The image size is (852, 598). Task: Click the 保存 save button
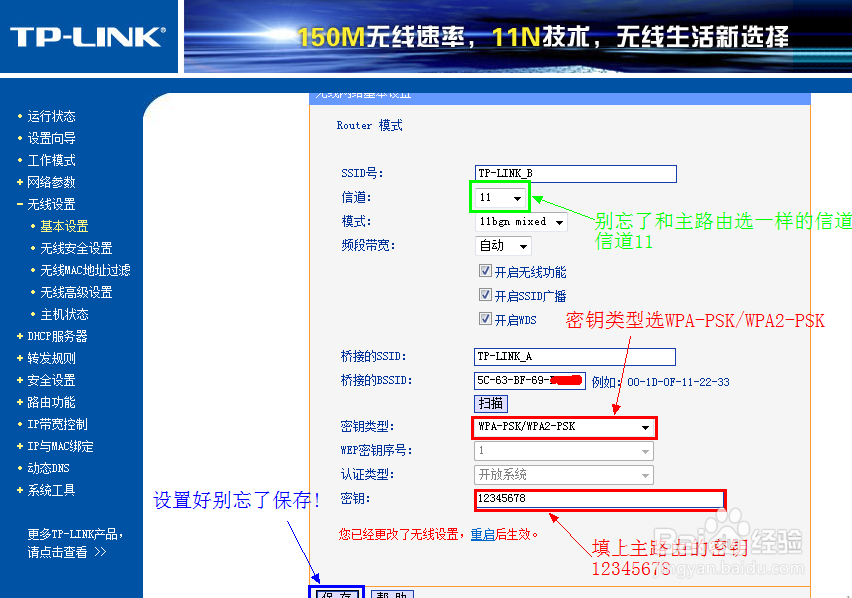(x=336, y=594)
